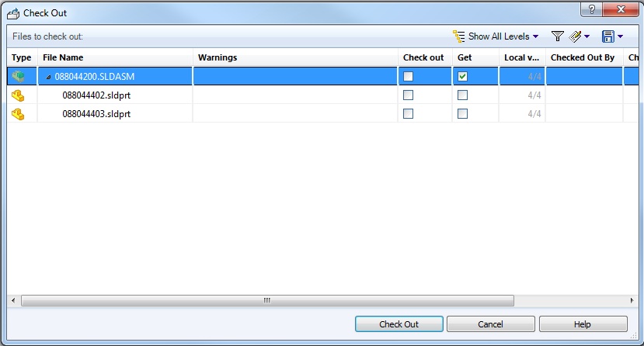Click the Get column header
Image resolution: width=644 pixels, height=346 pixels.
pyautogui.click(x=475, y=58)
